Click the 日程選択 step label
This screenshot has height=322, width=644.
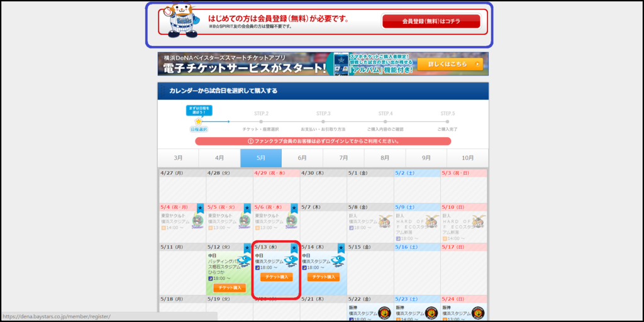click(x=199, y=129)
